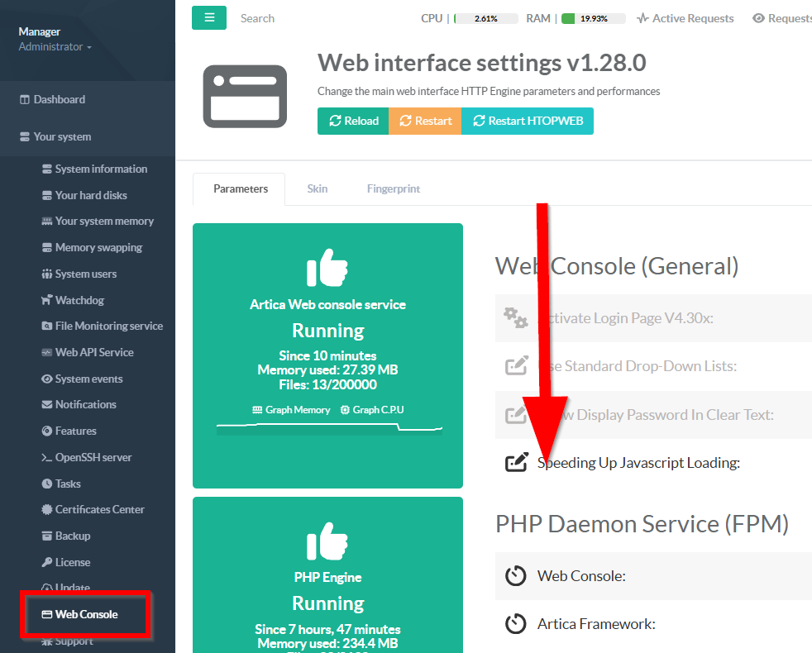812x653 pixels.
Task: Click the gears icon beside Activate Login Page
Action: point(516,318)
